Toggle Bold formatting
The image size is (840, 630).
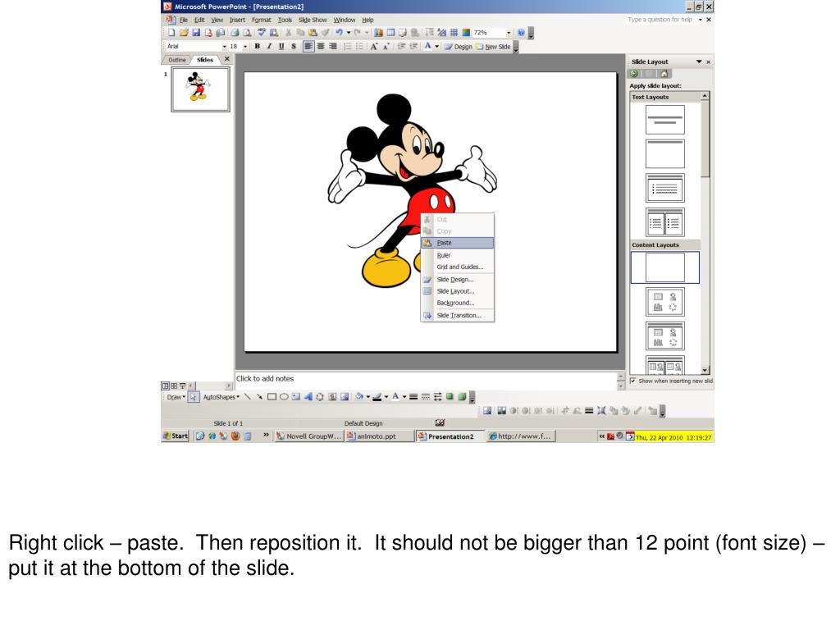pos(257,47)
